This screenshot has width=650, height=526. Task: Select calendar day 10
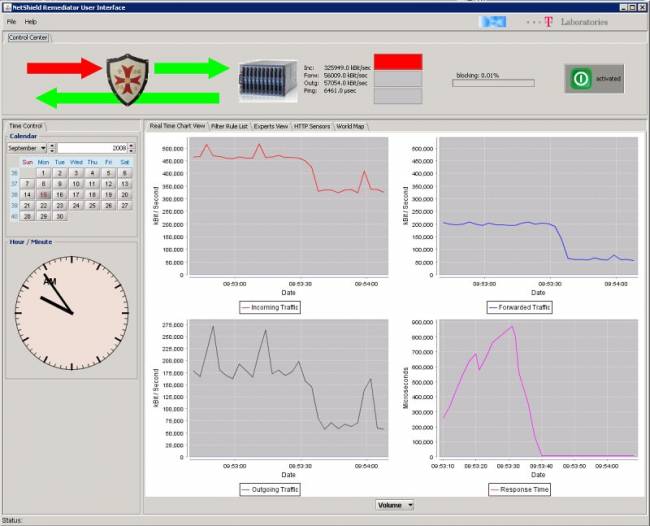pyautogui.click(x=76, y=184)
